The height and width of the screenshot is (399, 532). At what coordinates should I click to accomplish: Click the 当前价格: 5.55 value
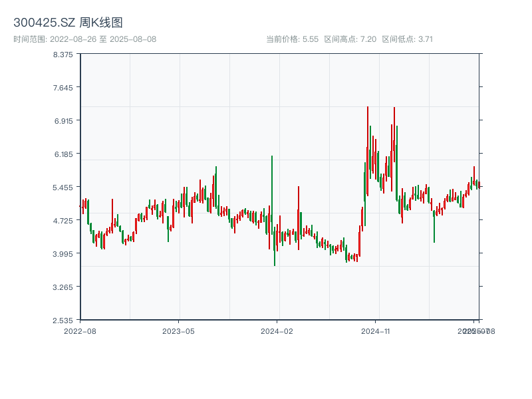pyautogui.click(x=292, y=39)
